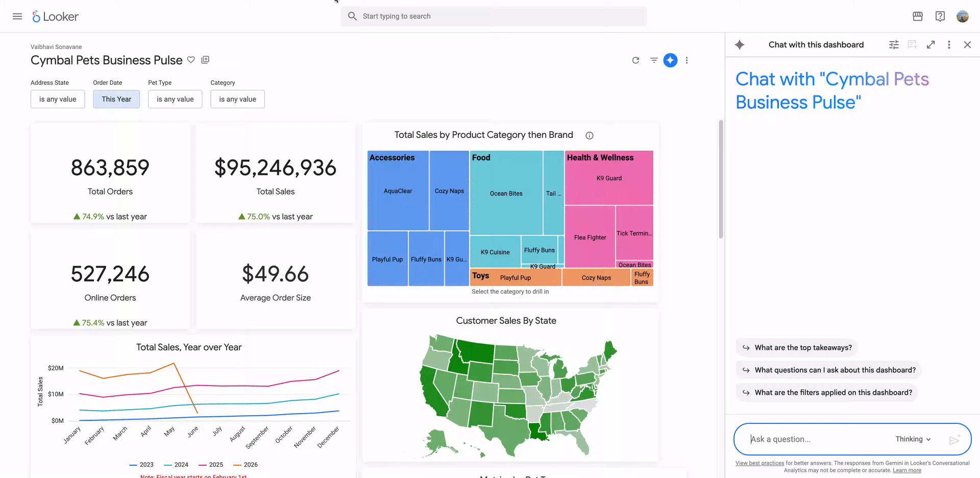Screen dimensions: 980x478
Task: Click the new chat icon
Action: pyautogui.click(x=913, y=45)
